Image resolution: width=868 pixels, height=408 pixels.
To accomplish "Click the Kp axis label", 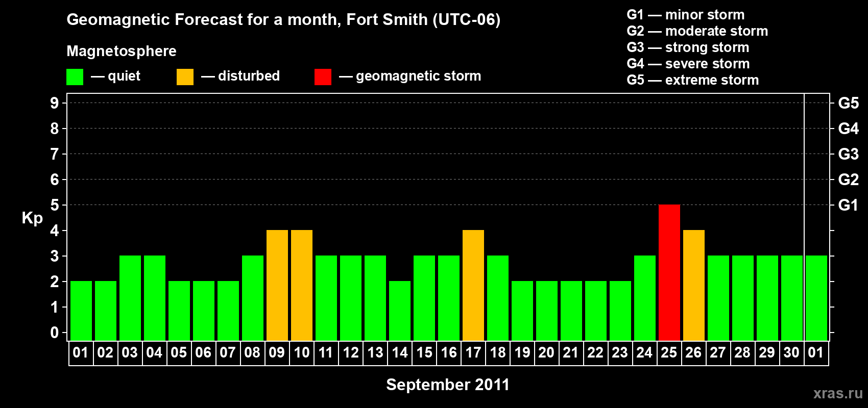I will point(32,218).
